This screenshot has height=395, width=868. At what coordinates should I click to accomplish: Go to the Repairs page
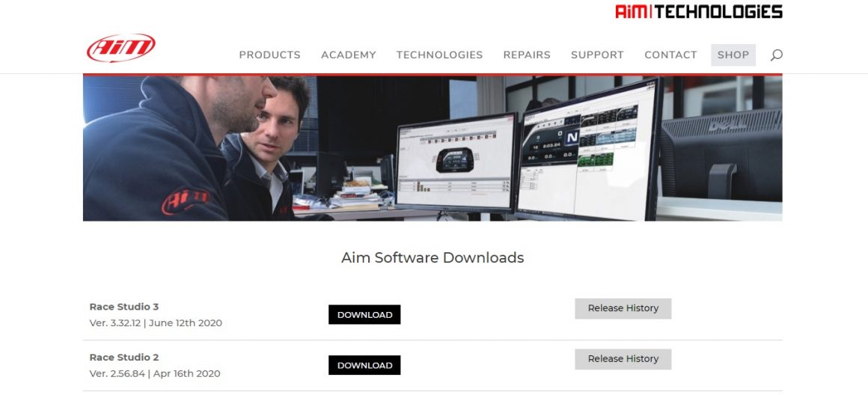527,55
